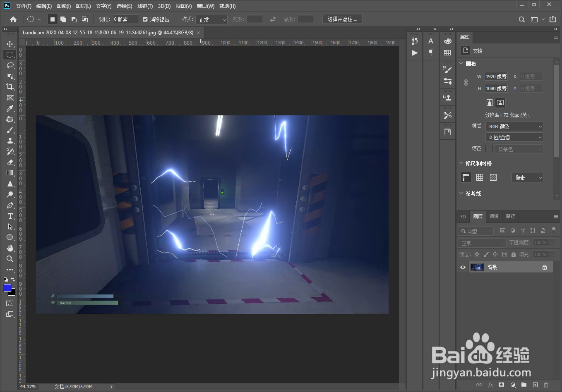Set canvas to landscape orientation

click(500, 103)
